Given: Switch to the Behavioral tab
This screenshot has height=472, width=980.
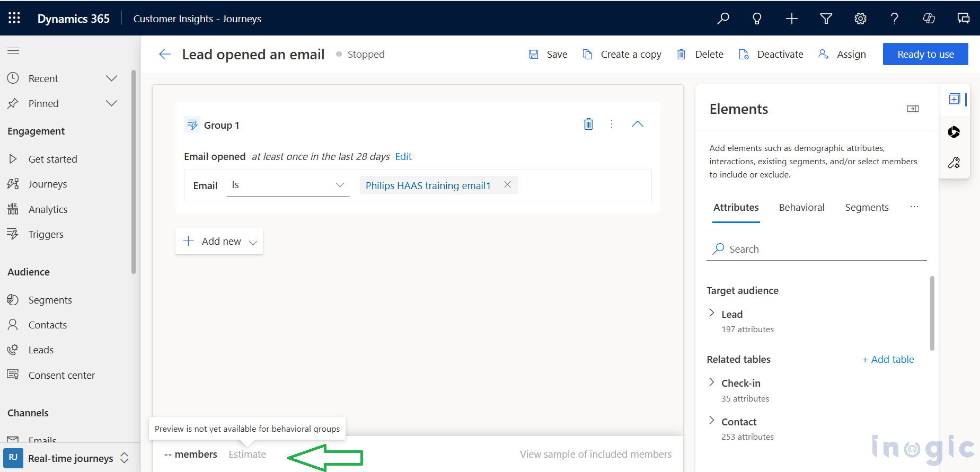Looking at the screenshot, I should coord(801,208).
